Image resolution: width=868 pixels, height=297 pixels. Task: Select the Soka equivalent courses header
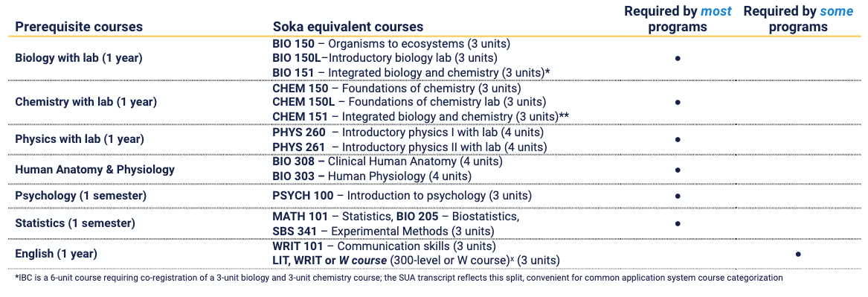347,27
